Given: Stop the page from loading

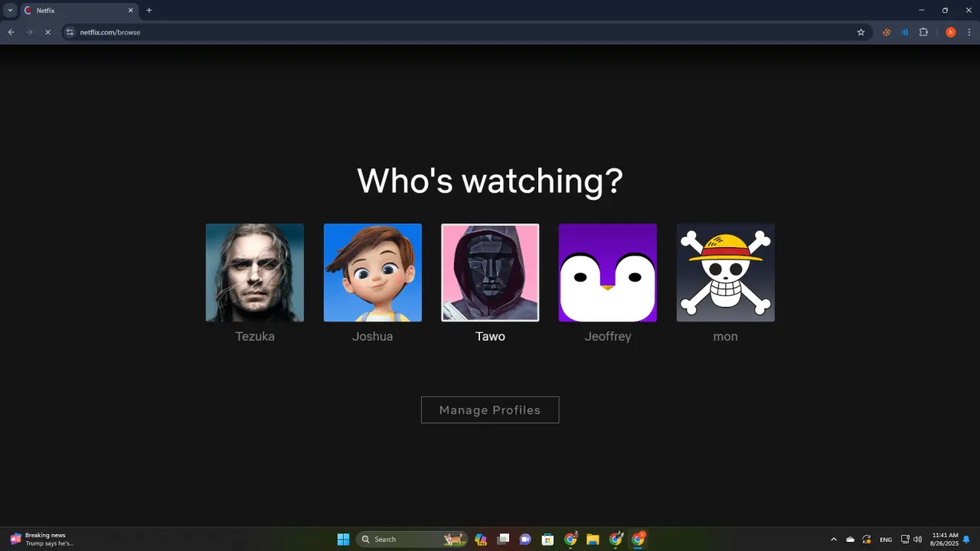Looking at the screenshot, I should 47,32.
